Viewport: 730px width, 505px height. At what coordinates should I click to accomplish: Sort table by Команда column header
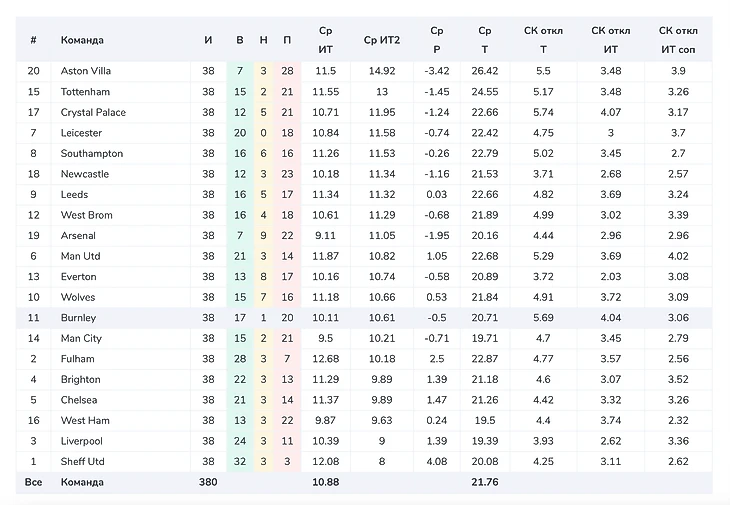click(82, 40)
